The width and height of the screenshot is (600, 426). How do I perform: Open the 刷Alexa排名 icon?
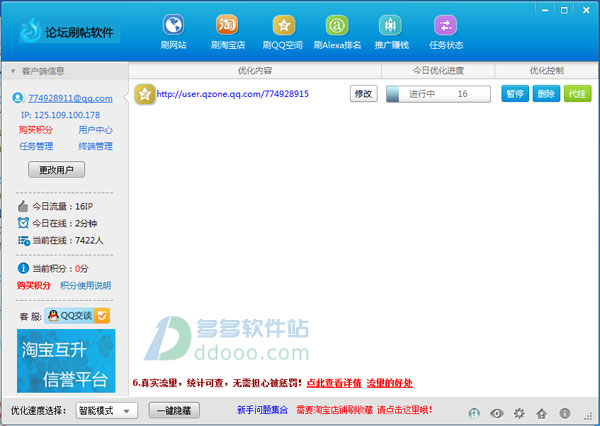pyautogui.click(x=337, y=25)
